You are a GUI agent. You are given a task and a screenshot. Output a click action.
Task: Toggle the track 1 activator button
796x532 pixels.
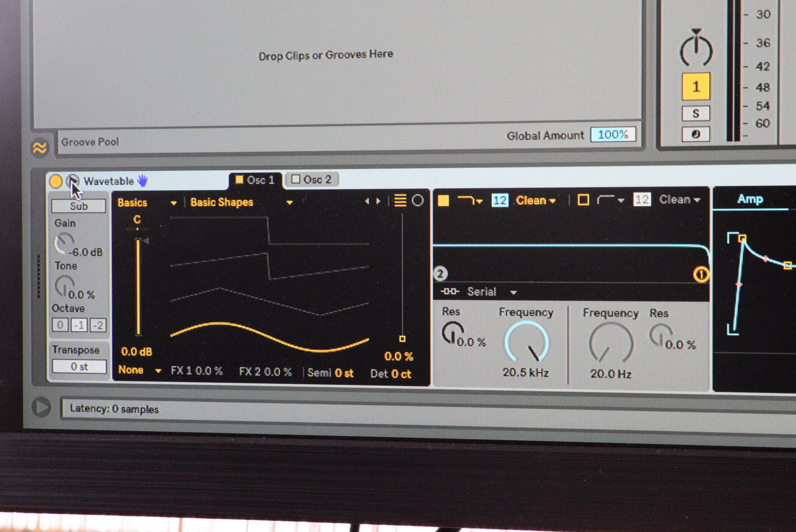coord(696,86)
